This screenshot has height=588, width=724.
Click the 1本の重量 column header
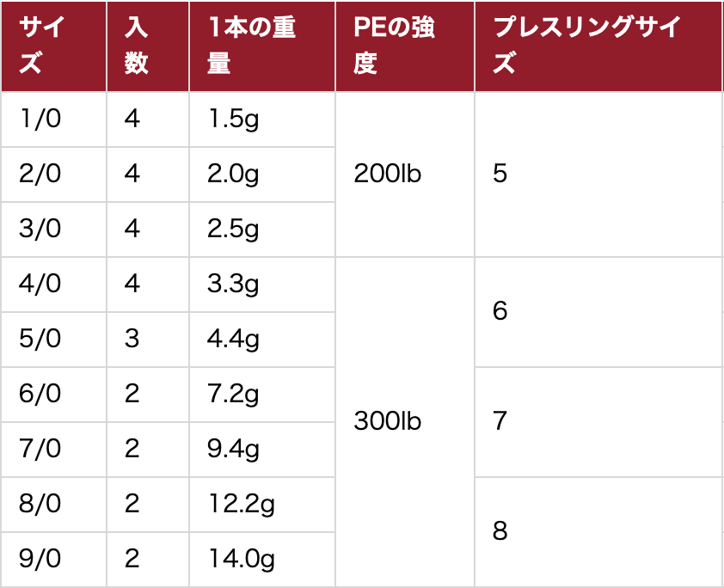(252, 46)
